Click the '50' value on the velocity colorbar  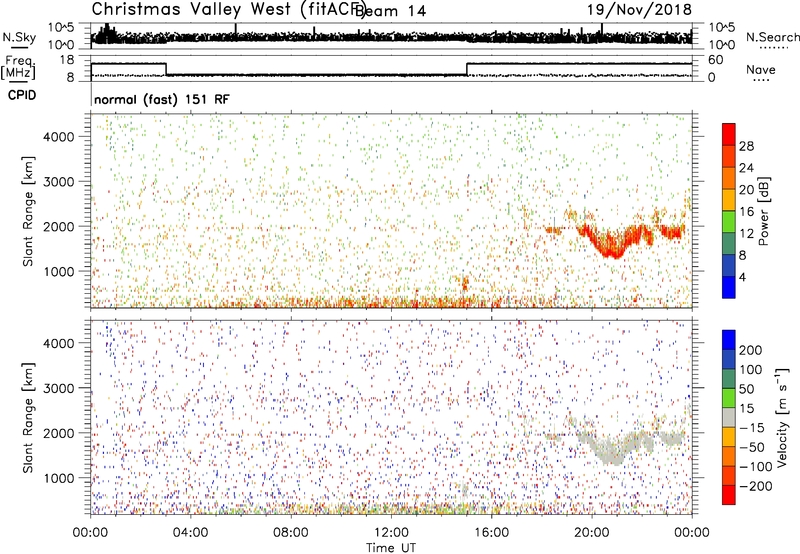pos(746,389)
